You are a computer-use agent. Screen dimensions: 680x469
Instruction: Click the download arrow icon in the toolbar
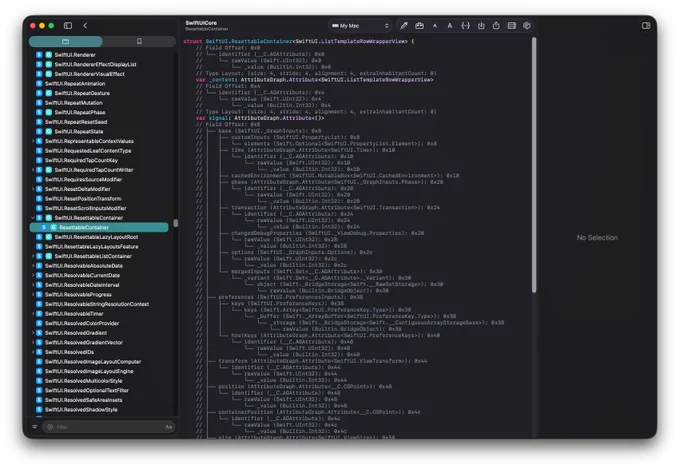coord(481,26)
